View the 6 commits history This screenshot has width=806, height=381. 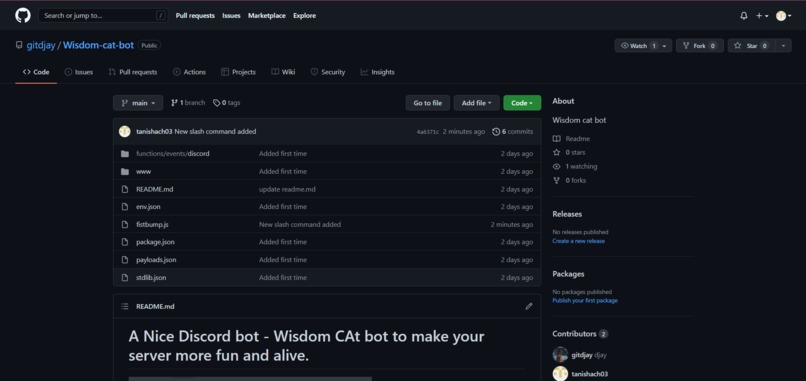[x=512, y=132]
